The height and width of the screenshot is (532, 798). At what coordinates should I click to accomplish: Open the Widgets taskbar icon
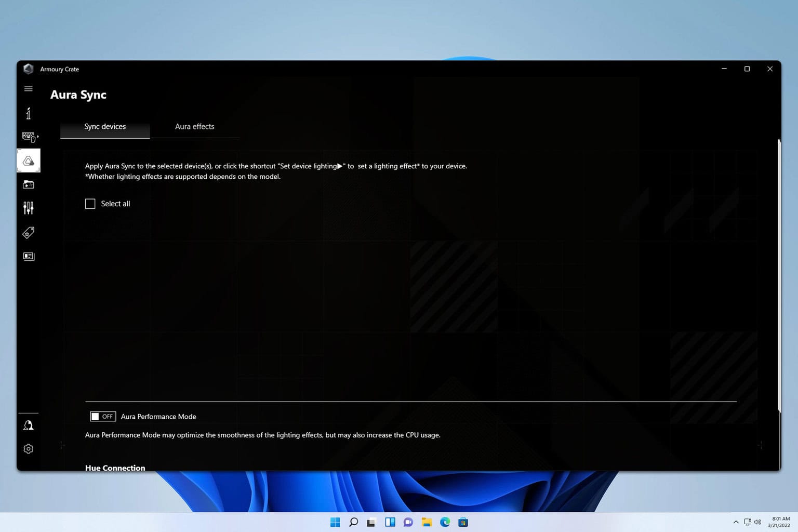click(390, 522)
